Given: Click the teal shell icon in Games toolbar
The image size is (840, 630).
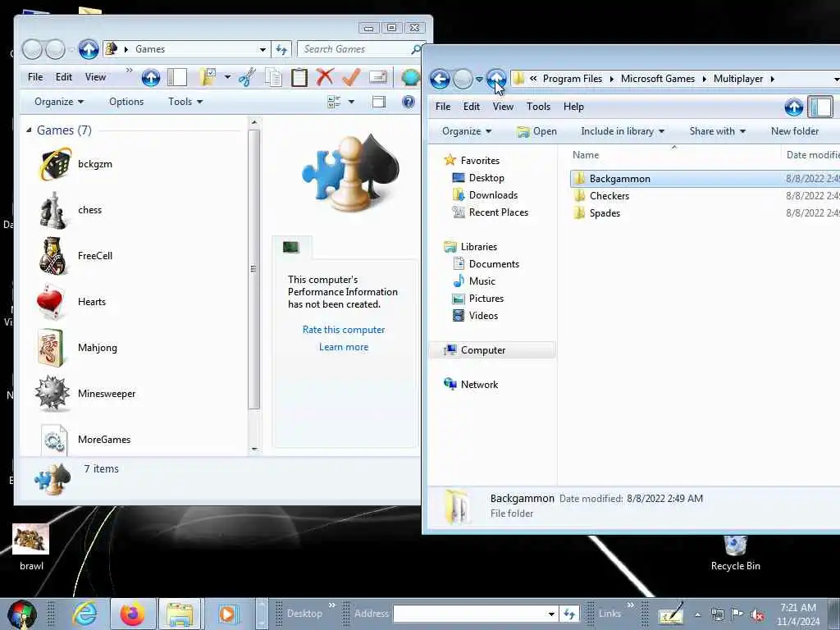Looking at the screenshot, I should click(x=410, y=77).
